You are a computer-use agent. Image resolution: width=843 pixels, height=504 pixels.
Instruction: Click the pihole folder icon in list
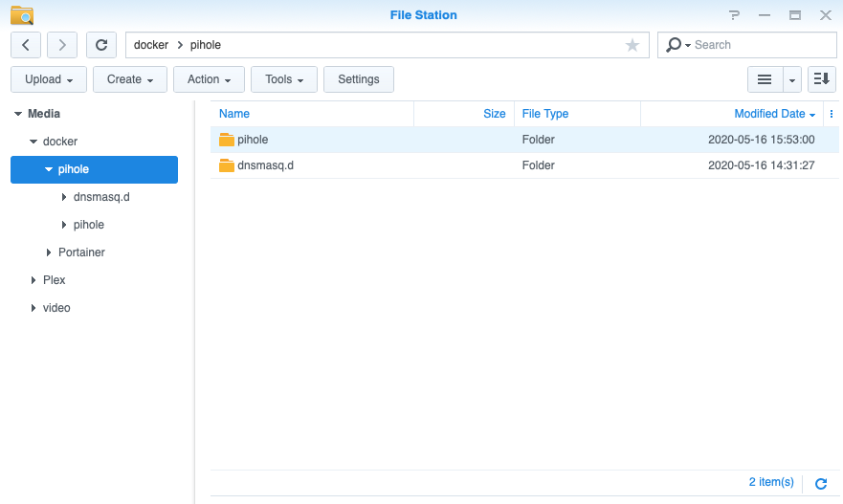pos(227,140)
